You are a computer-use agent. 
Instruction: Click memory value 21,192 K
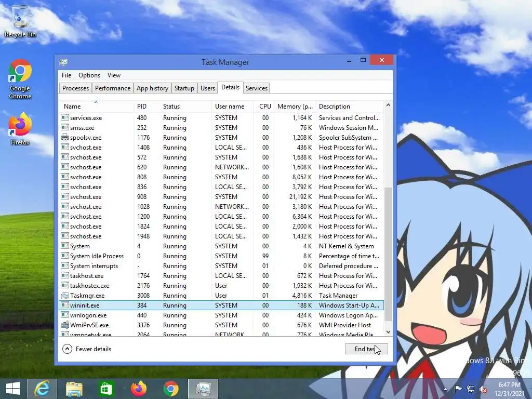point(301,197)
